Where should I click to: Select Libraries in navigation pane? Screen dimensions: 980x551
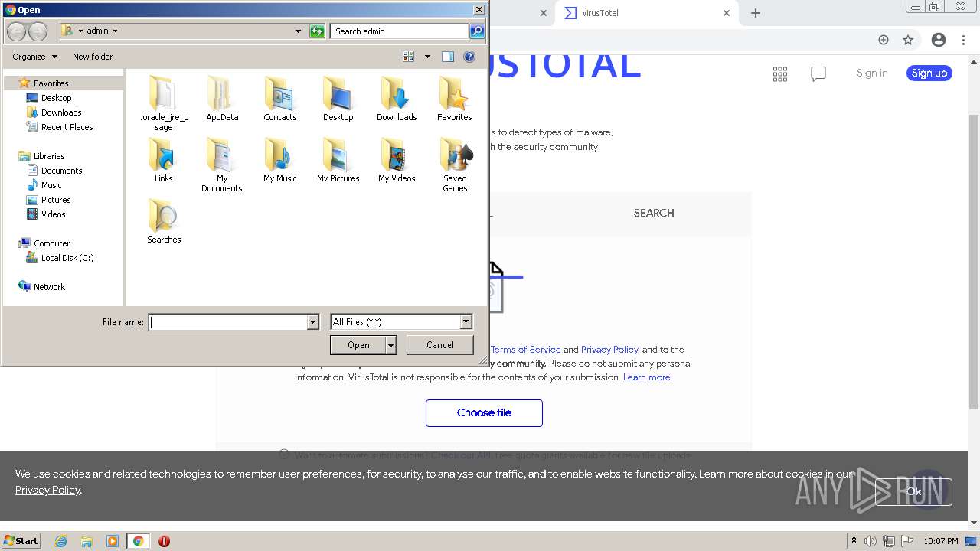[x=49, y=156]
